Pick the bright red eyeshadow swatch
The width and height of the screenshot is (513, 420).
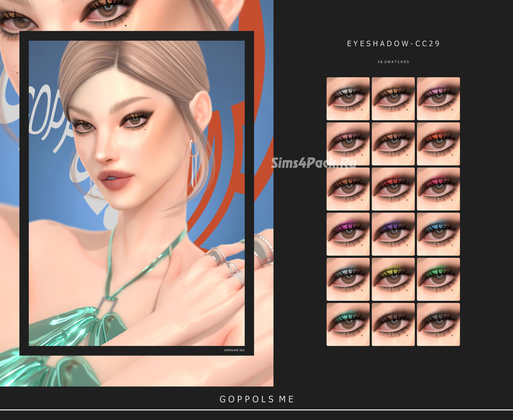point(393,189)
